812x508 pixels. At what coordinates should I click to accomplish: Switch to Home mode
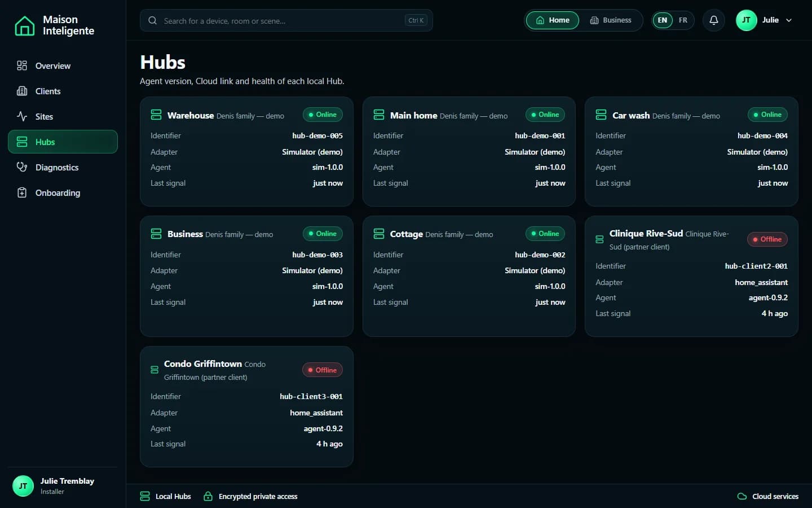tap(553, 20)
